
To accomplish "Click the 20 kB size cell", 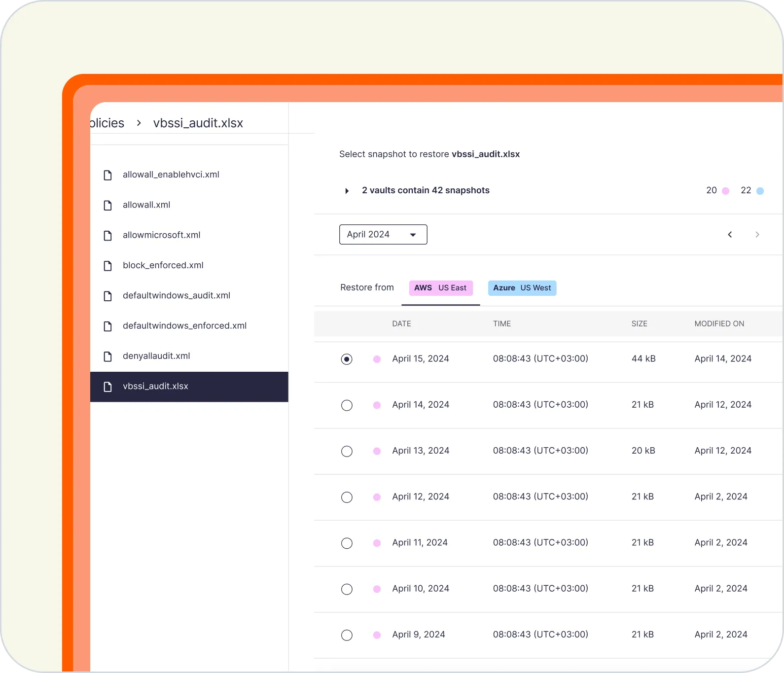I will (x=643, y=451).
